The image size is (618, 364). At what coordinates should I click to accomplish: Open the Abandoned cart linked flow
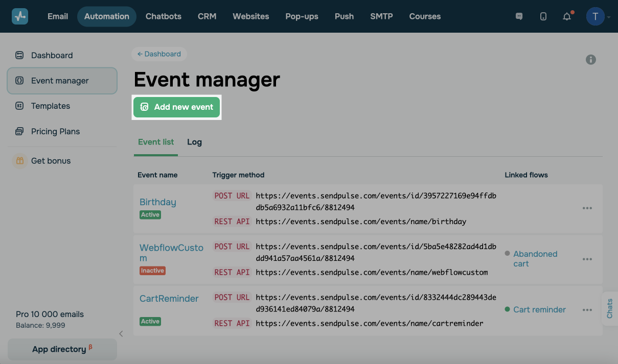535,259
